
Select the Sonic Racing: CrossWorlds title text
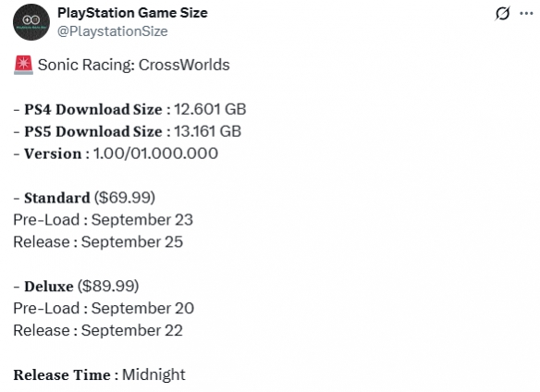coord(134,65)
